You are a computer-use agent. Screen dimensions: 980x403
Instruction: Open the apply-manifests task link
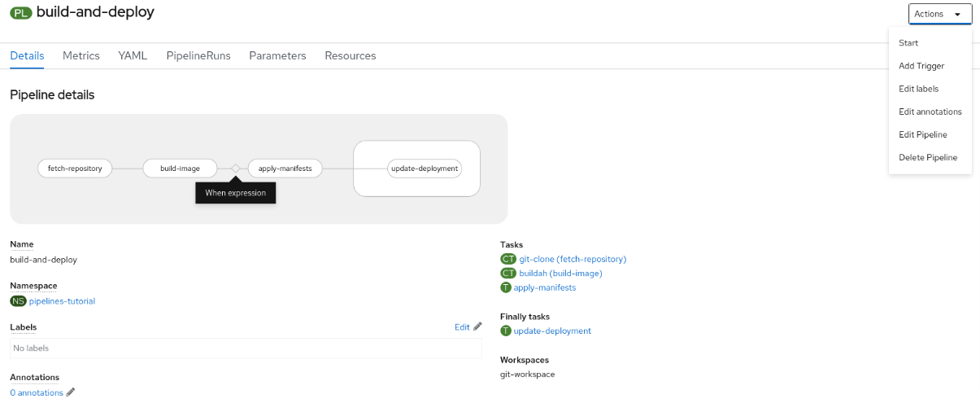(544, 287)
